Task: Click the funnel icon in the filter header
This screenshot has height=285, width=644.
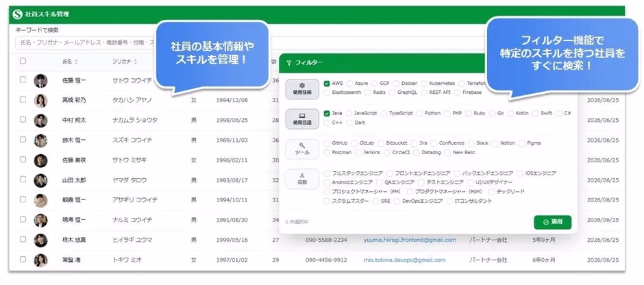Action: click(x=288, y=63)
